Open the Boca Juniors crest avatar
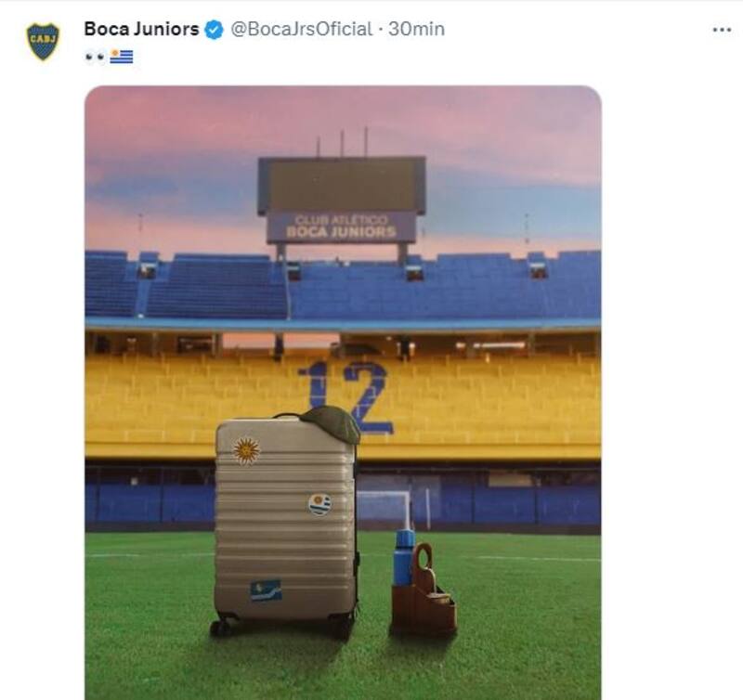This screenshot has height=700, width=743. coord(43,42)
